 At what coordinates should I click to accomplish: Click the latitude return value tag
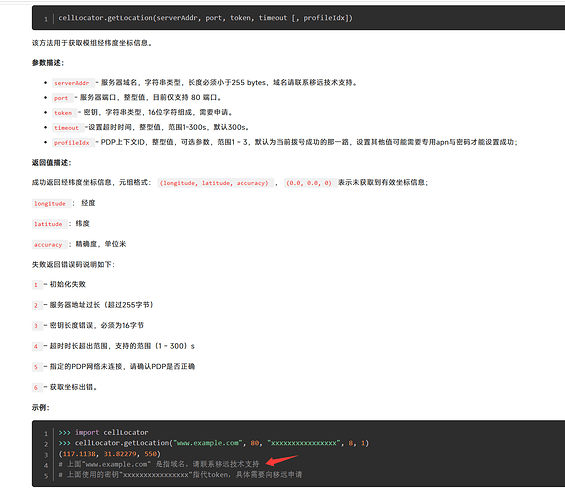(x=49, y=224)
